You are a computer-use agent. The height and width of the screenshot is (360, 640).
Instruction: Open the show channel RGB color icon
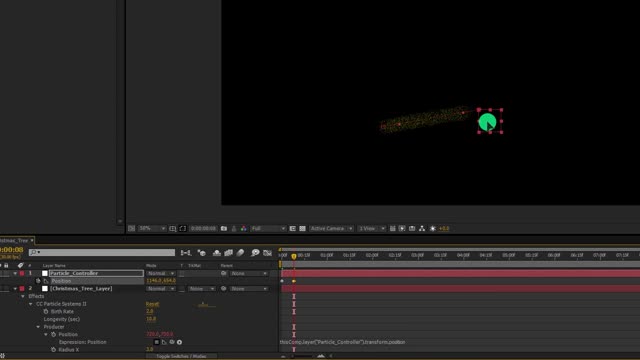point(244,229)
